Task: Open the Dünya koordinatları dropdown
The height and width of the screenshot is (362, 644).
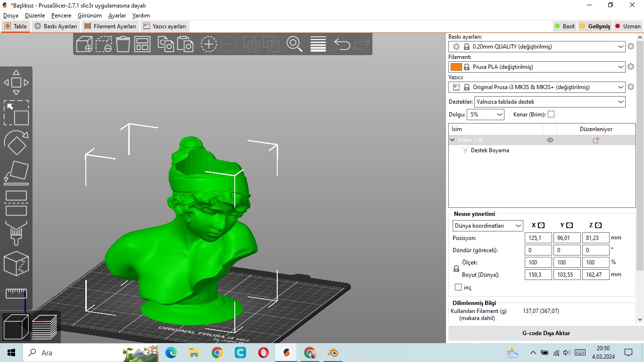Action: (487, 226)
